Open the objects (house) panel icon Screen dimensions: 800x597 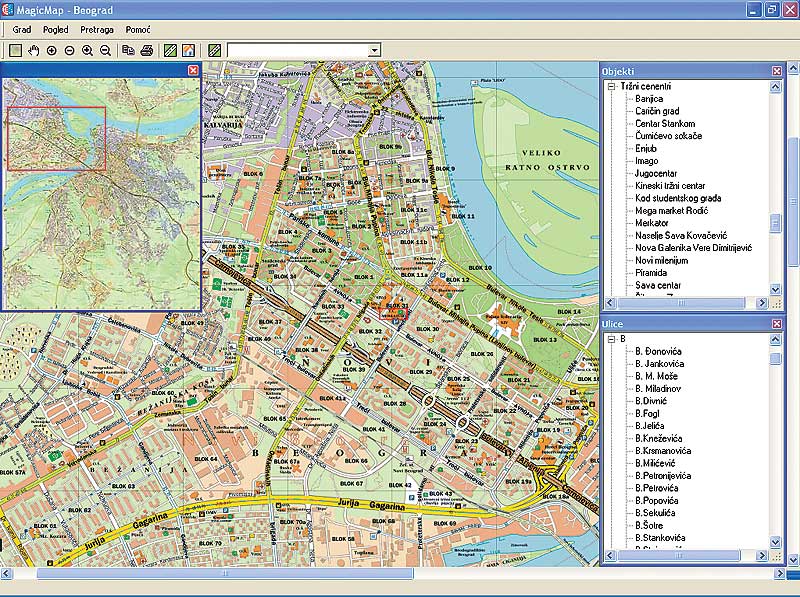(188, 51)
